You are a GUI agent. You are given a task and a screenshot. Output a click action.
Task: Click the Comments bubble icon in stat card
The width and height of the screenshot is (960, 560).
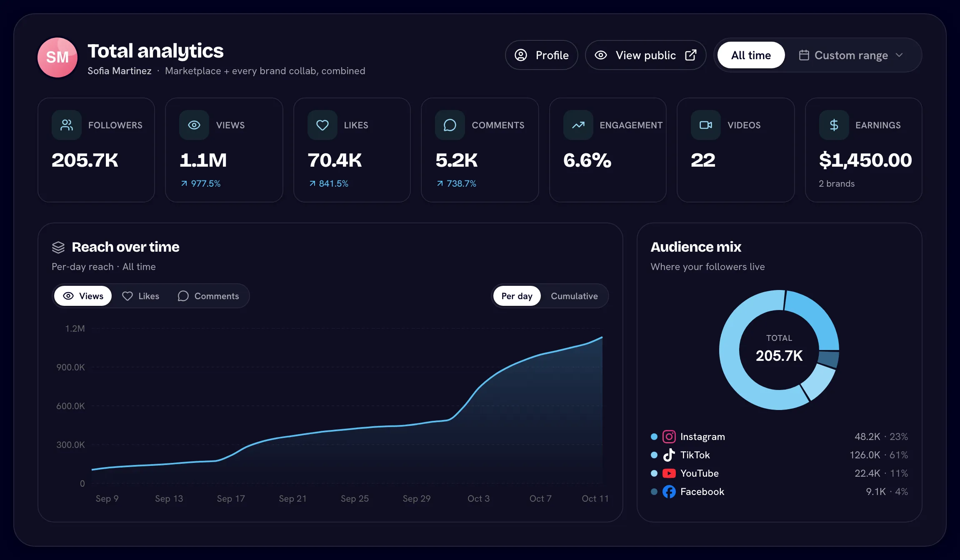tap(450, 125)
